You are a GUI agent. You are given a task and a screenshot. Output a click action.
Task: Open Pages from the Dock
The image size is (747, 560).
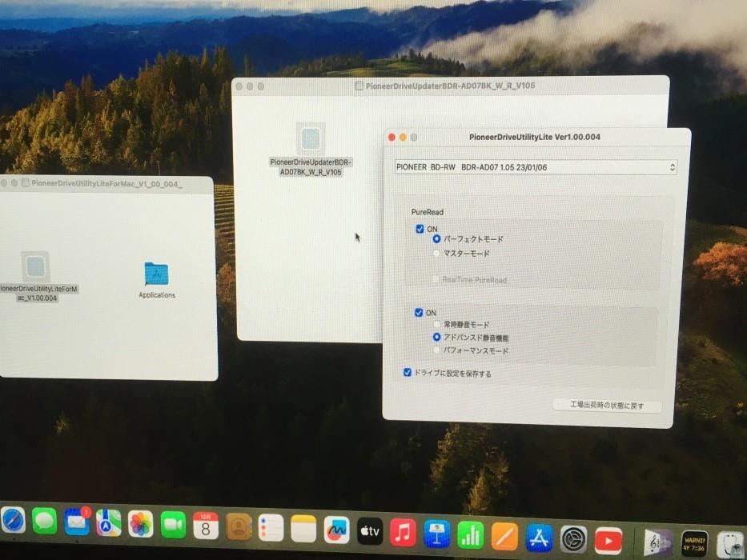tap(504, 536)
